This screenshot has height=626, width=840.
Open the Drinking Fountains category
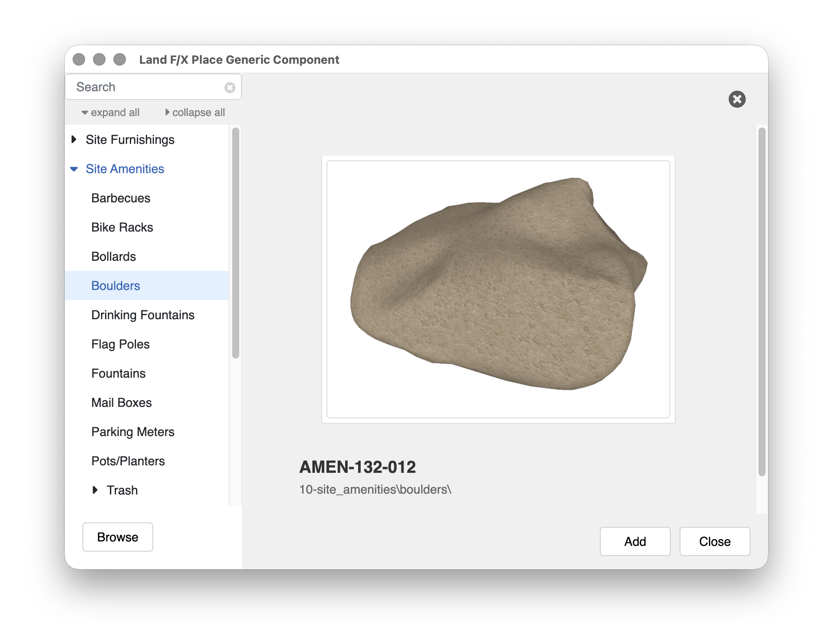tap(147, 315)
